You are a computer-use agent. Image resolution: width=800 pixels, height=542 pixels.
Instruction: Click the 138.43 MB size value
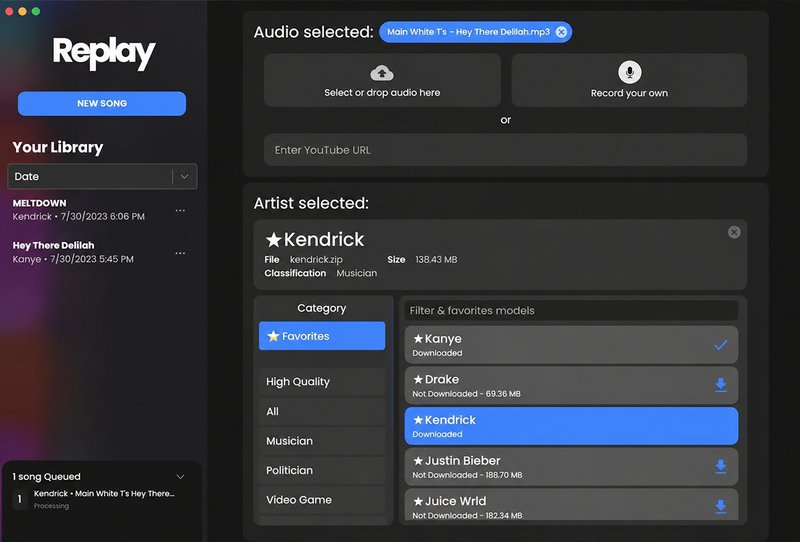[x=436, y=259]
